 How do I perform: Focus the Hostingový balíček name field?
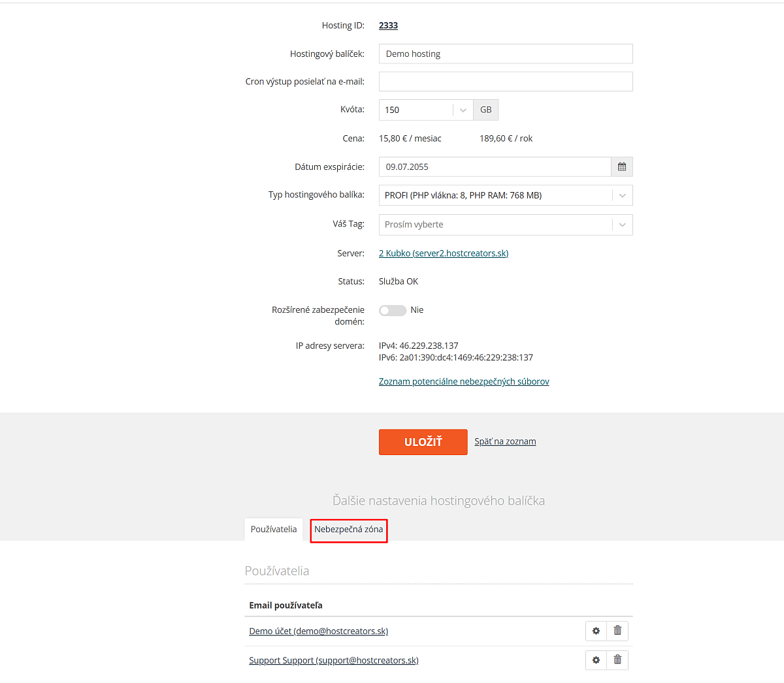click(x=506, y=54)
